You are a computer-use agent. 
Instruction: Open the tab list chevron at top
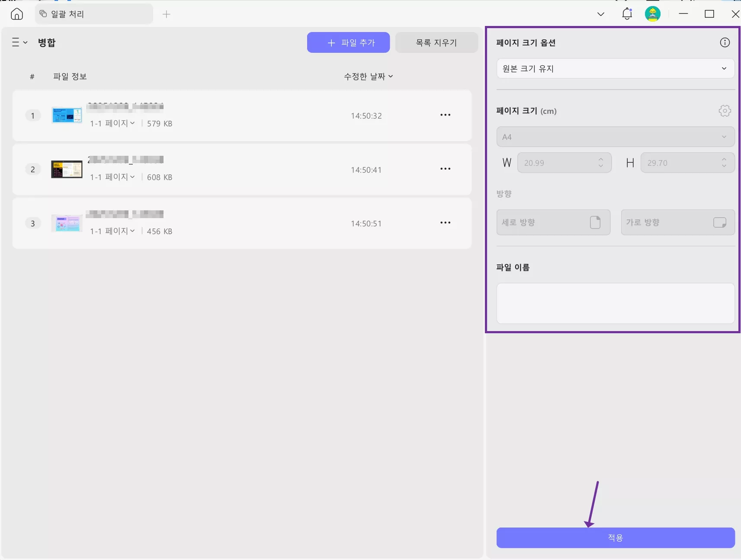pyautogui.click(x=600, y=13)
